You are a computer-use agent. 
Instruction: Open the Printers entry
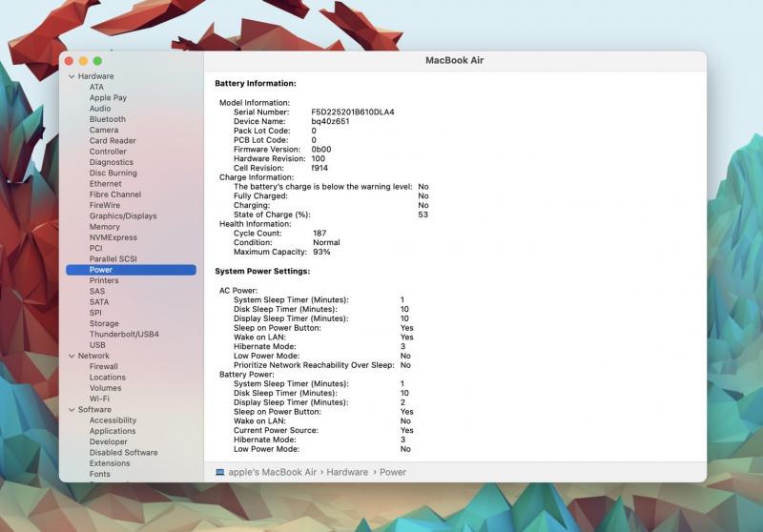pyautogui.click(x=104, y=280)
